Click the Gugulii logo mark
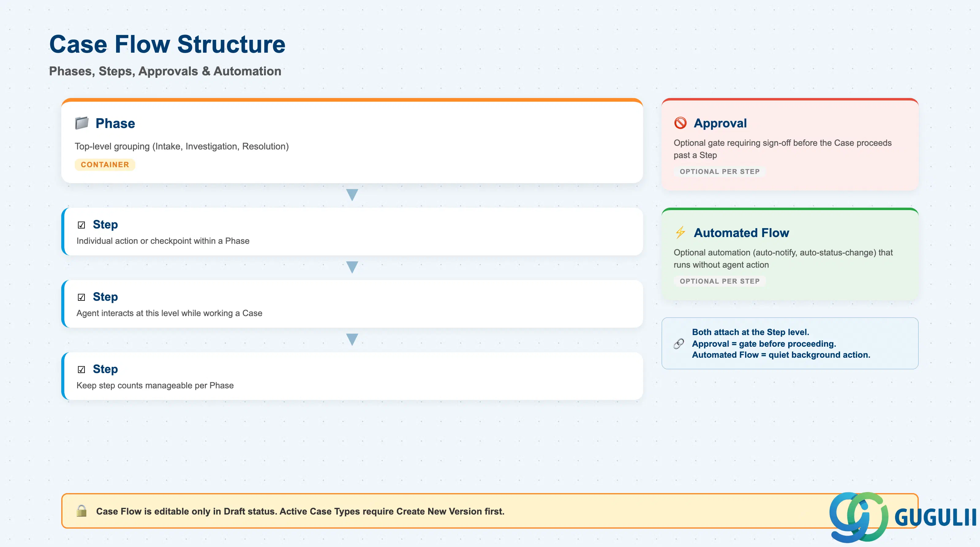This screenshot has height=547, width=980. pos(859,517)
